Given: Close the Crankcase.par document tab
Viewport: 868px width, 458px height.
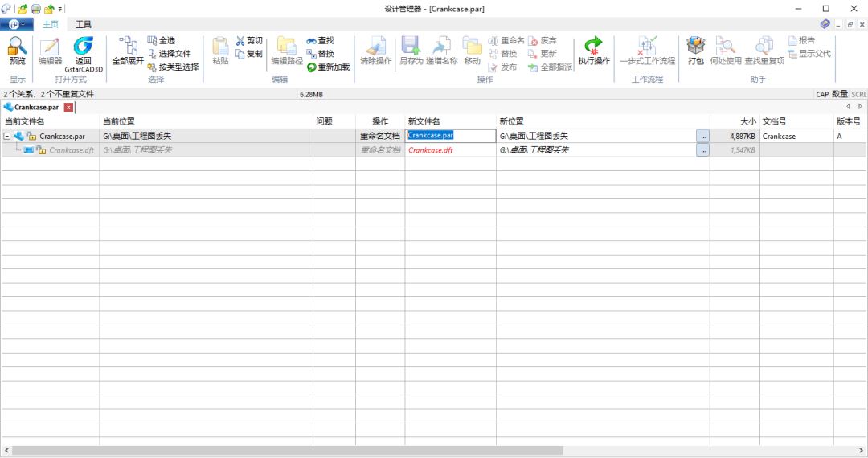Looking at the screenshot, I should 68,107.
